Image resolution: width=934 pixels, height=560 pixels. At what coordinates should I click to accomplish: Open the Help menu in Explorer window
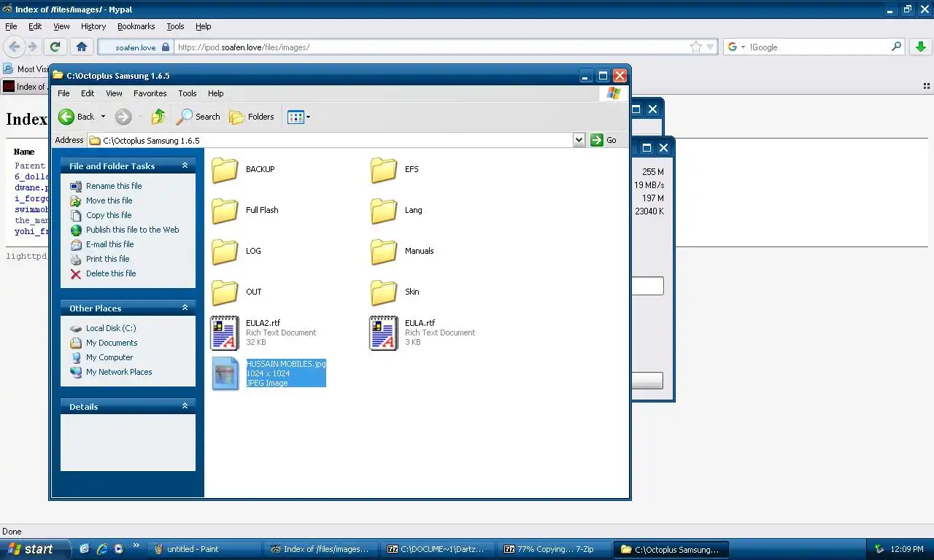coord(215,93)
